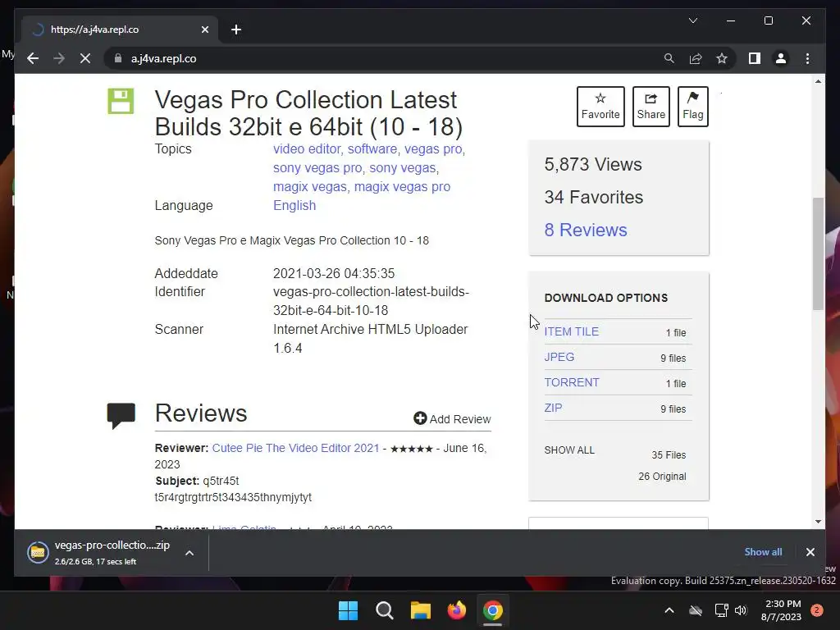
Task: Open the Chrome profile avatar
Action: [781, 58]
